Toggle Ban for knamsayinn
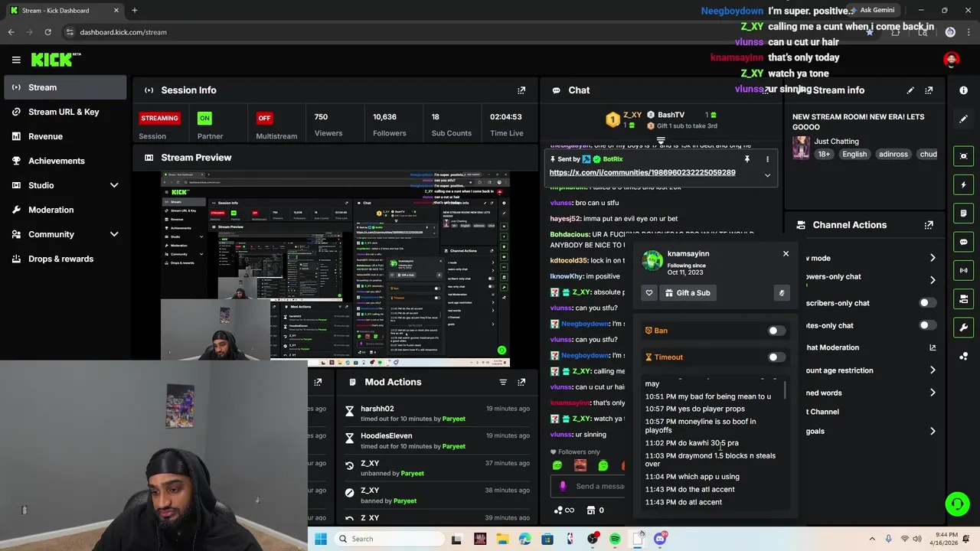 point(776,331)
